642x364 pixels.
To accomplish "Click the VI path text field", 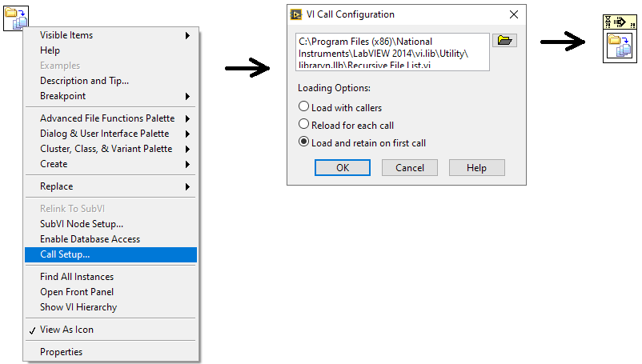I will click(x=391, y=51).
